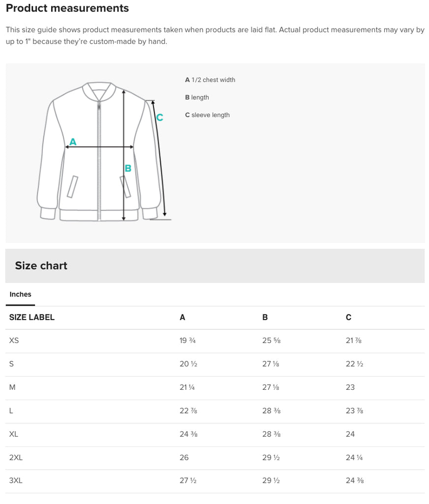Click the teal A marker on jacket diagram

[x=73, y=142]
